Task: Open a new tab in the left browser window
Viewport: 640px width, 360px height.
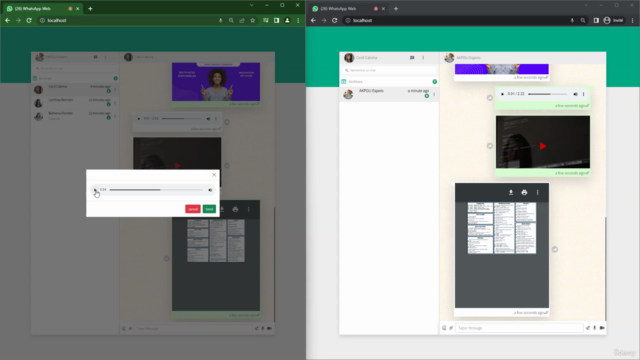Action: (x=90, y=9)
